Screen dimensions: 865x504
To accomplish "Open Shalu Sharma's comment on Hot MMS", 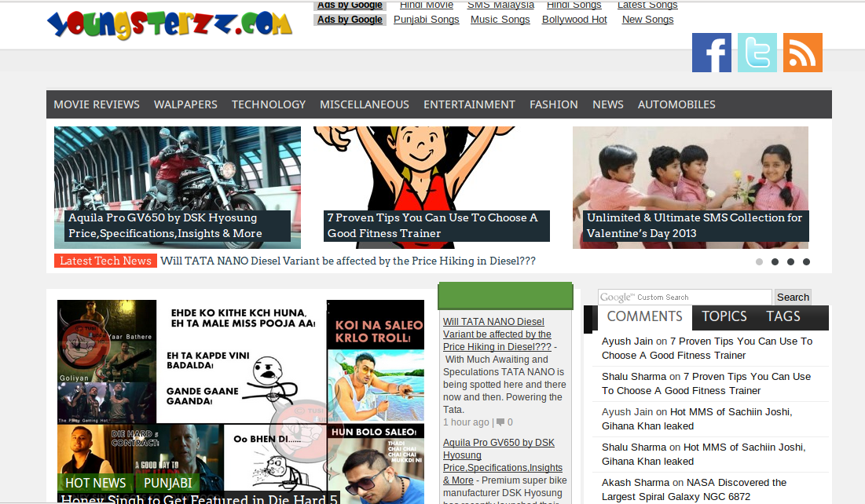I will [x=703, y=455].
